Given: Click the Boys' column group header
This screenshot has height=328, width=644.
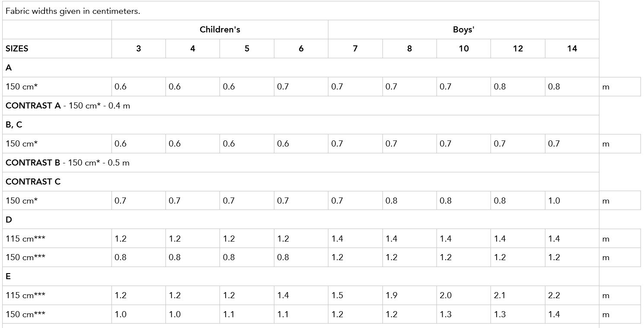Looking at the screenshot, I should pyautogui.click(x=463, y=30).
